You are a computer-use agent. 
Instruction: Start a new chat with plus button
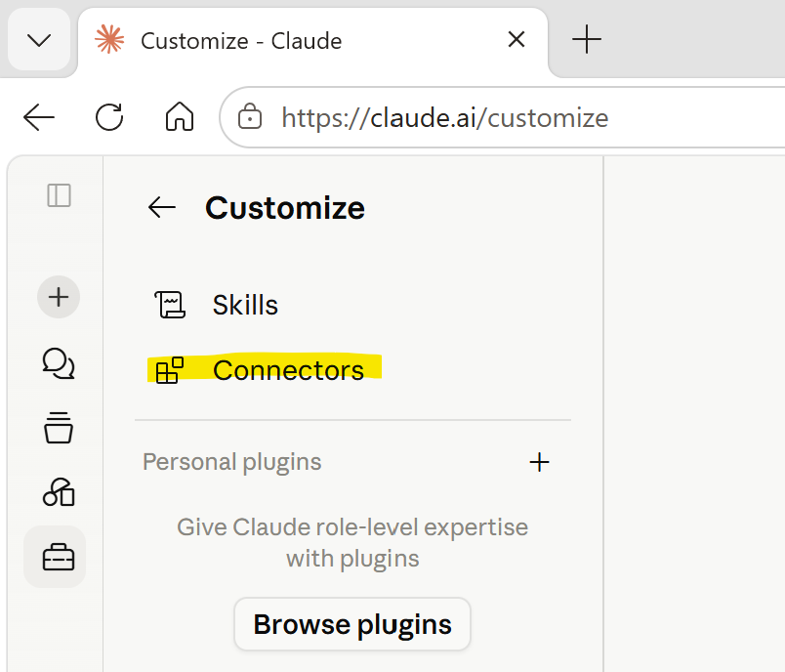point(59,297)
